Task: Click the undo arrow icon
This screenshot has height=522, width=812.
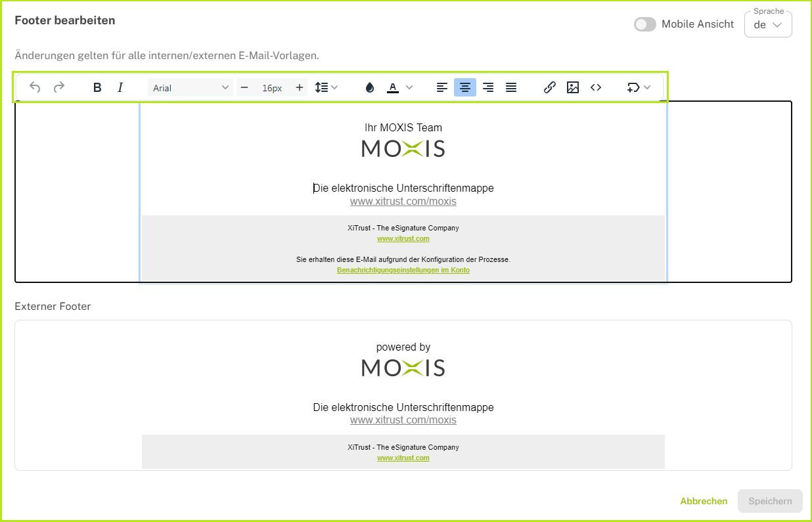Action: pos(35,87)
